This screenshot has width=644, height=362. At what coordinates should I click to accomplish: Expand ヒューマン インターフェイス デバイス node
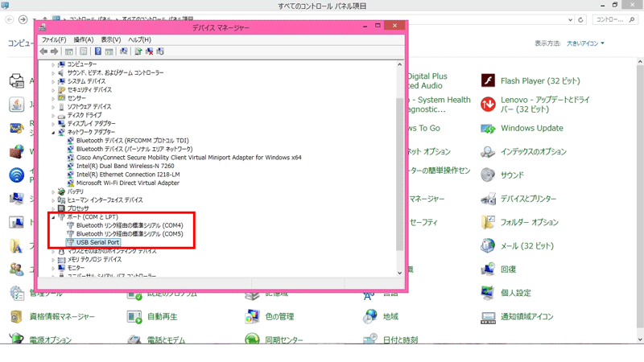(53, 200)
